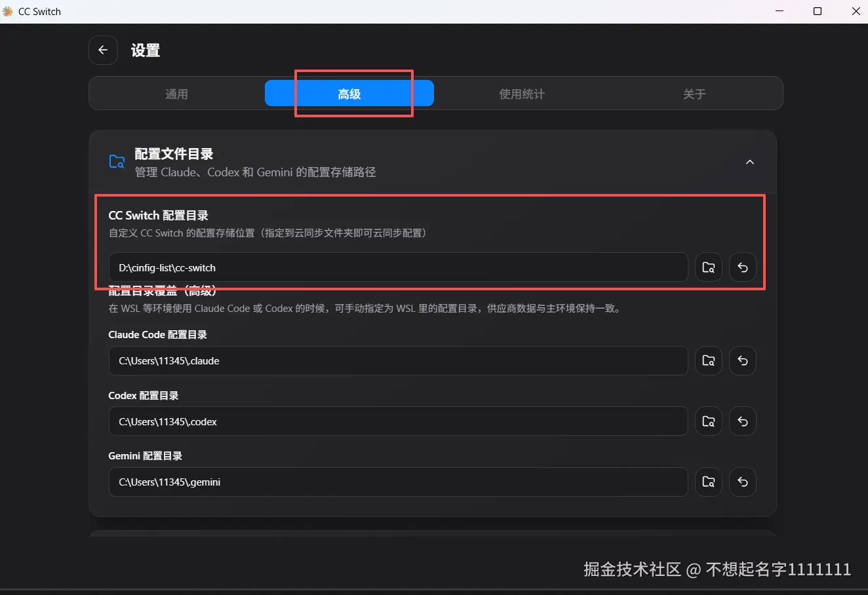Reset the CC Switch 配置目录 path
Viewport: 868px width, 595px height.
(743, 267)
